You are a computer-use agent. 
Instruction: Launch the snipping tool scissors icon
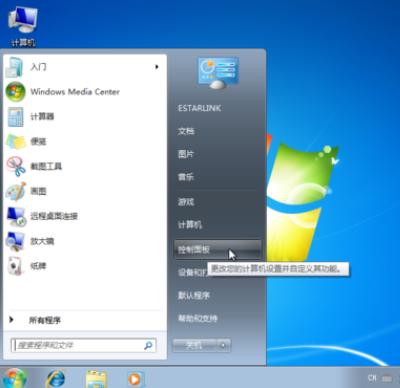pos(16,166)
